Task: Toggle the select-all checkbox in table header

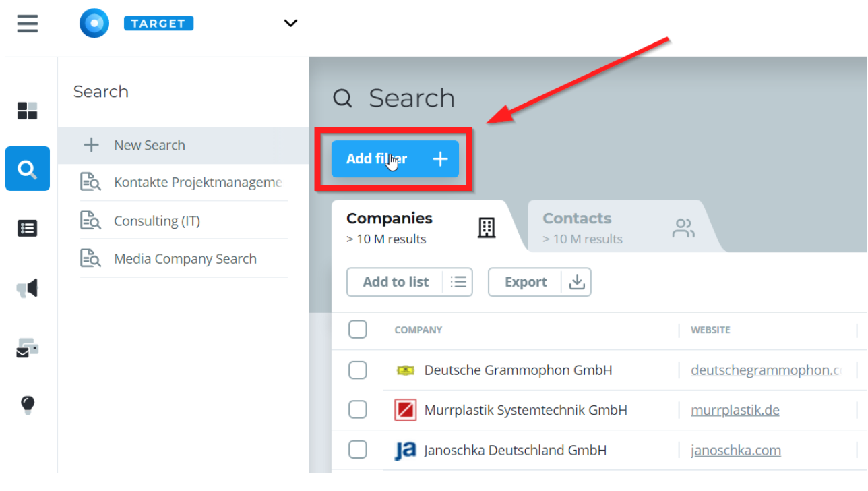Action: [358, 329]
